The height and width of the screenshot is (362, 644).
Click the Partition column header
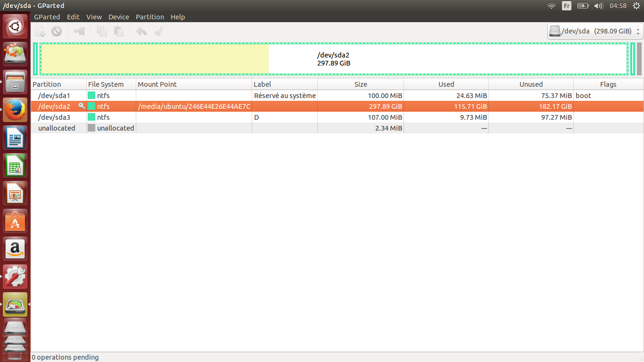click(x=59, y=84)
